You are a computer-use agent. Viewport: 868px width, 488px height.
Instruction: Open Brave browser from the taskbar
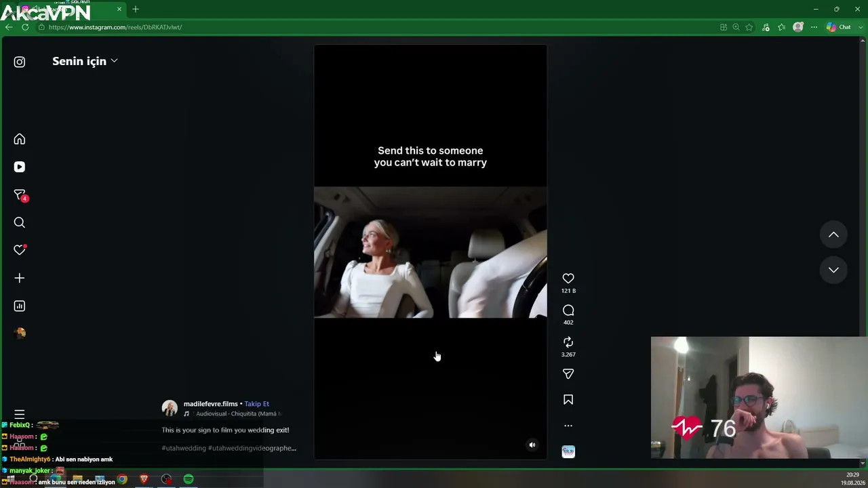[x=144, y=479]
